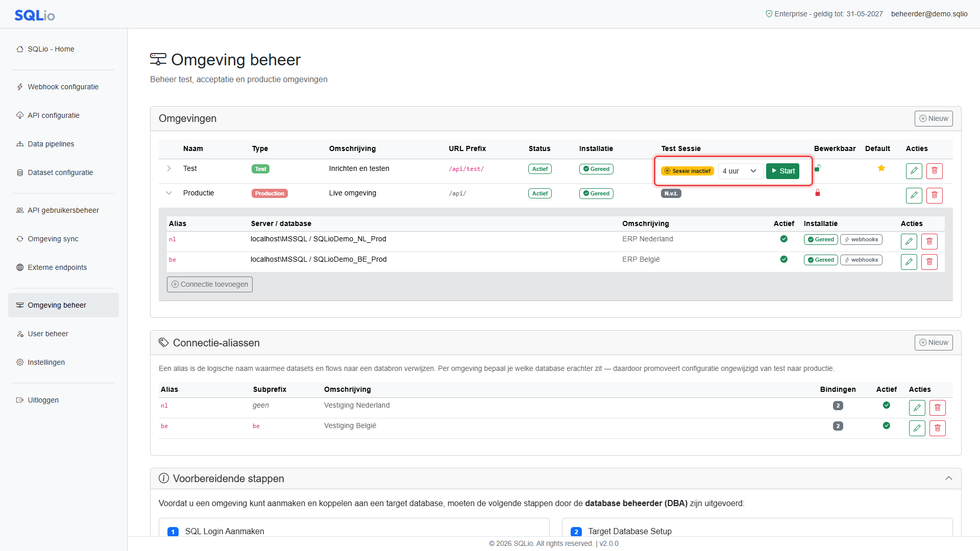Delete the Productie environment row
980x551 pixels.
934,195
